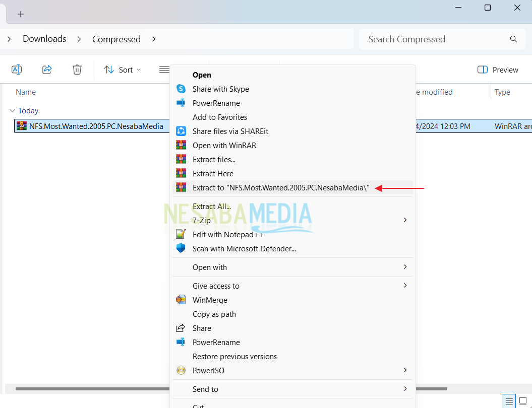This screenshot has height=408, width=532.
Task: Click the Microsoft Defender shield icon
Action: pyautogui.click(x=181, y=248)
